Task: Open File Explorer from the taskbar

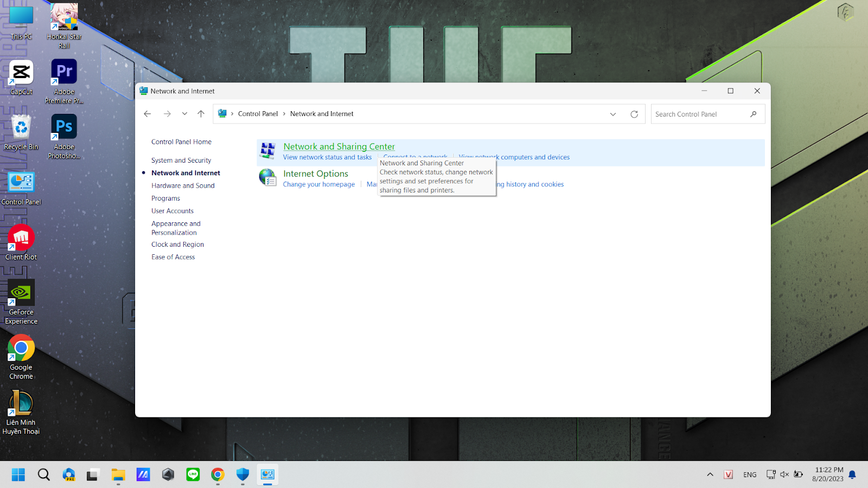Action: point(118,474)
